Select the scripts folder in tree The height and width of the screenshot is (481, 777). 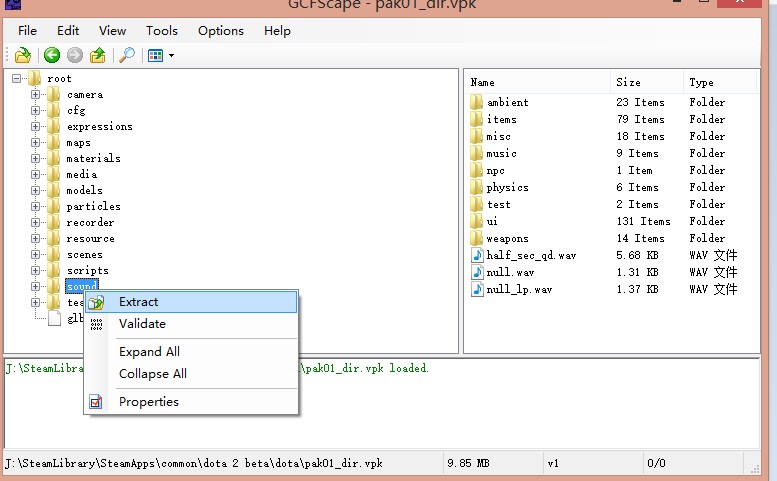pyautogui.click(x=88, y=270)
